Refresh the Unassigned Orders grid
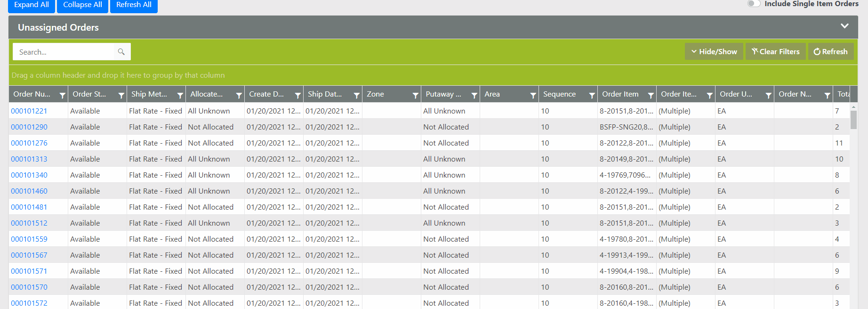Screen dimensions: 868x309 830,52
